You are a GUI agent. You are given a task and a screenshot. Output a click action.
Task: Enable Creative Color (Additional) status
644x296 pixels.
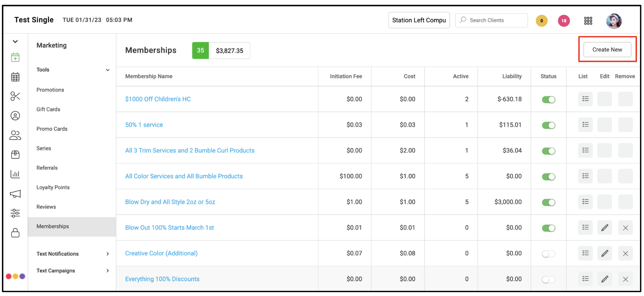[549, 254]
